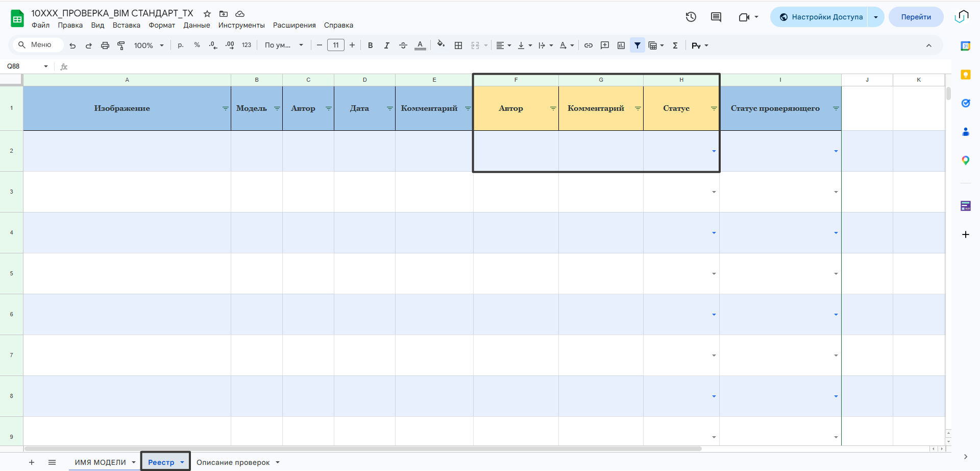Click the Настройки Доступа share button
The height and width of the screenshot is (471, 980).
(x=821, y=17)
